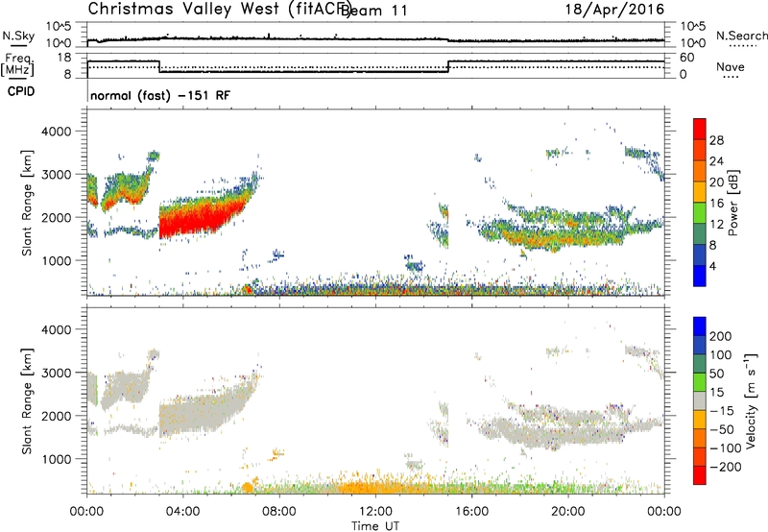Pick the red top segment of power colorbar
This screenshot has height=532, width=768.
[x=700, y=129]
